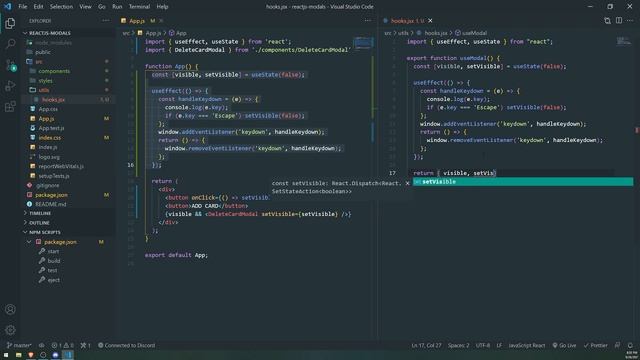640x360 pixels.
Task: Close the hooks.jsx editor tab
Action: pos(430,20)
